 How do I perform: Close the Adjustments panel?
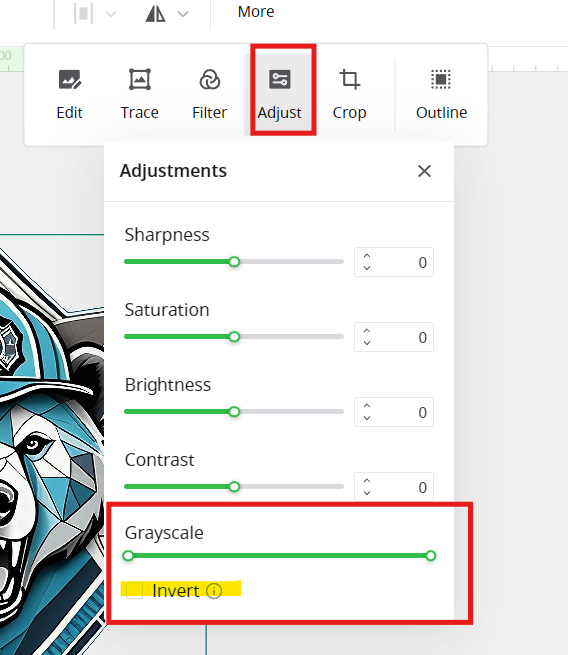point(424,171)
